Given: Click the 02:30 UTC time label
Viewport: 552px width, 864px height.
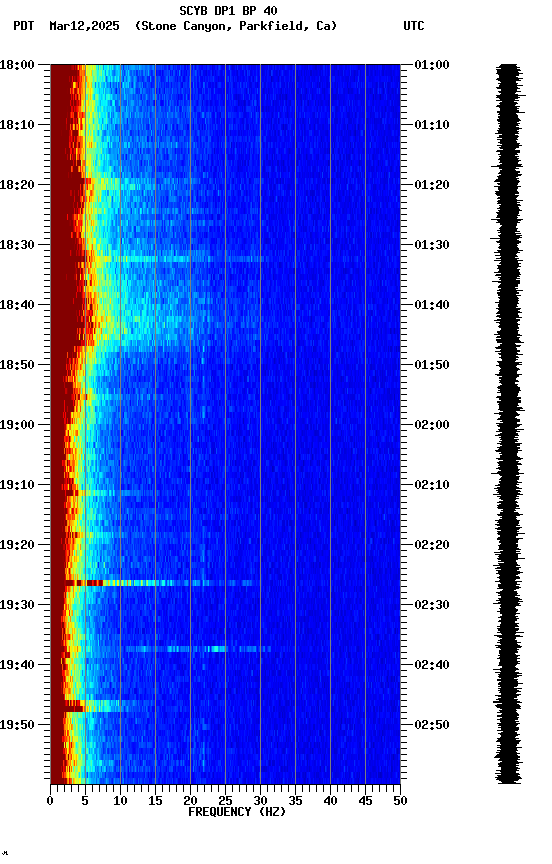Looking at the screenshot, I should 432,605.
